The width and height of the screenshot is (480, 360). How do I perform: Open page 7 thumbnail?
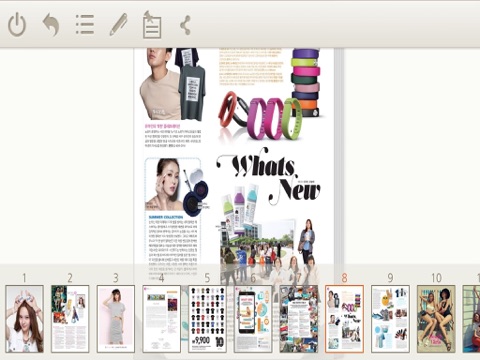point(299,319)
